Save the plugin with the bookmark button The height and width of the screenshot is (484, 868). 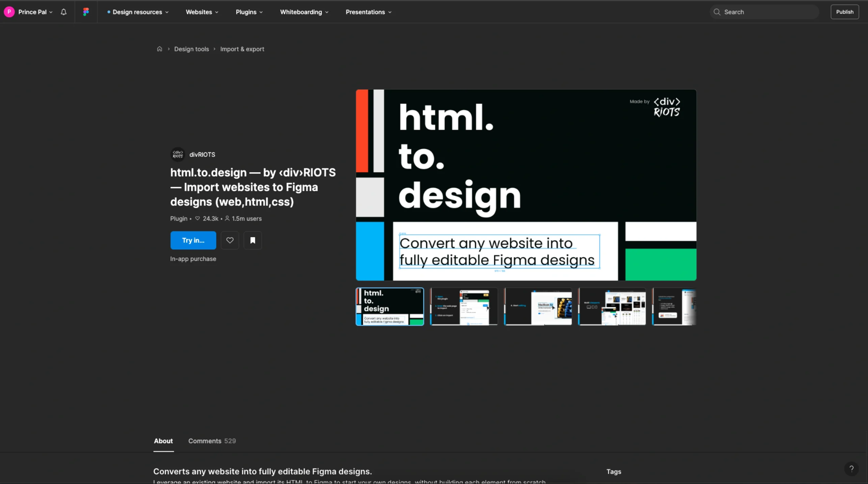(253, 240)
